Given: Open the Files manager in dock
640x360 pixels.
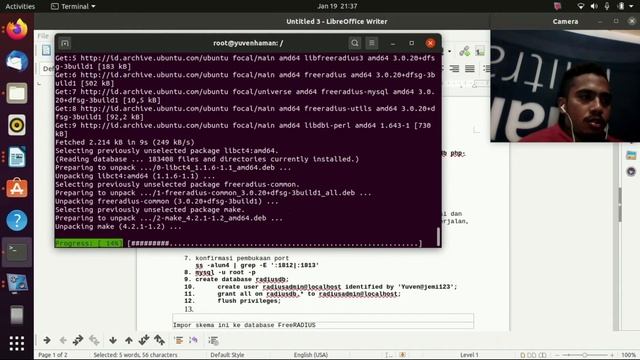Looking at the screenshot, I should [17, 93].
